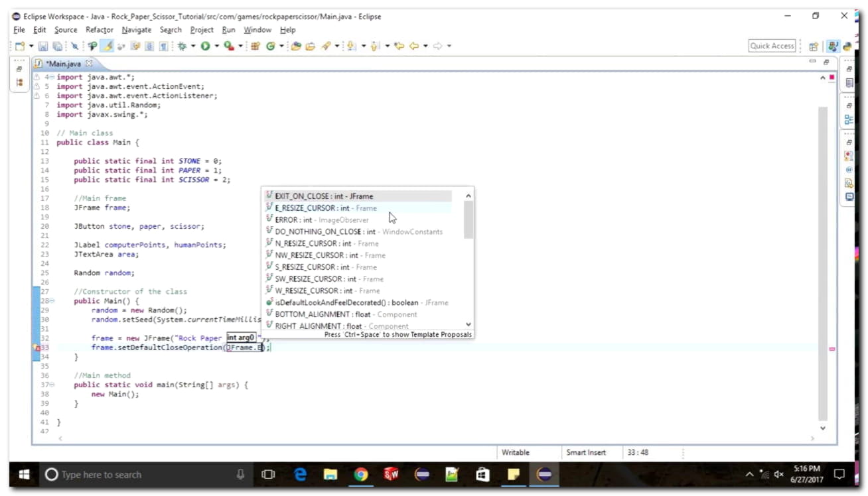Click the Windows Start button
The height and width of the screenshot is (496, 868).
(24, 475)
